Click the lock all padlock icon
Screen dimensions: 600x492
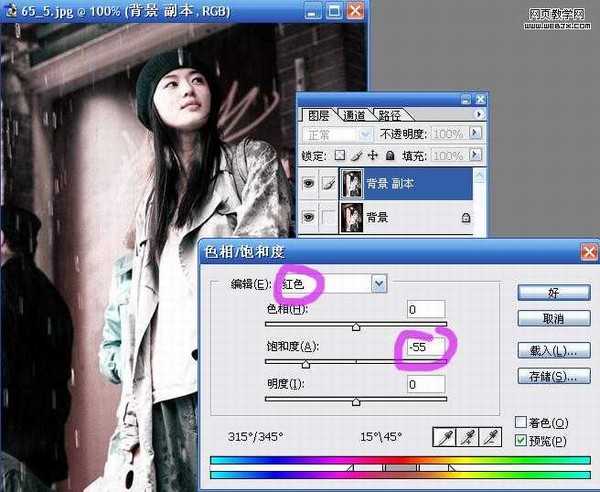389,156
